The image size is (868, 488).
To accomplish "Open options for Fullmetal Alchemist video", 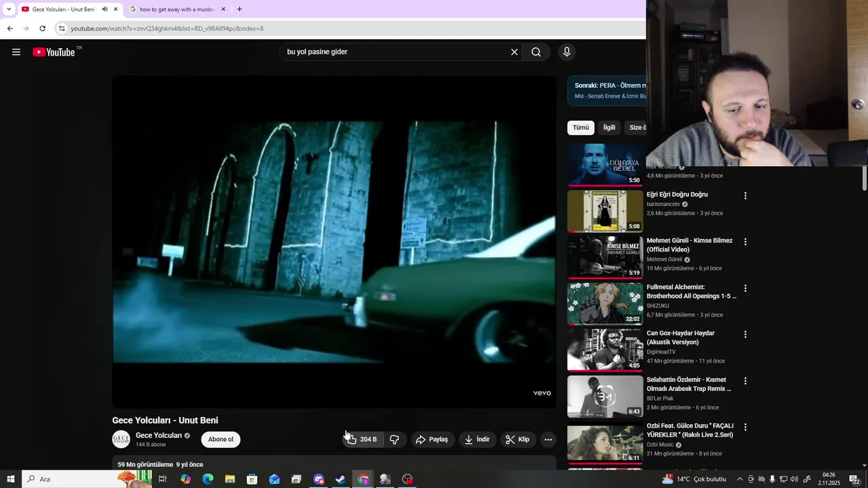I will (x=745, y=289).
